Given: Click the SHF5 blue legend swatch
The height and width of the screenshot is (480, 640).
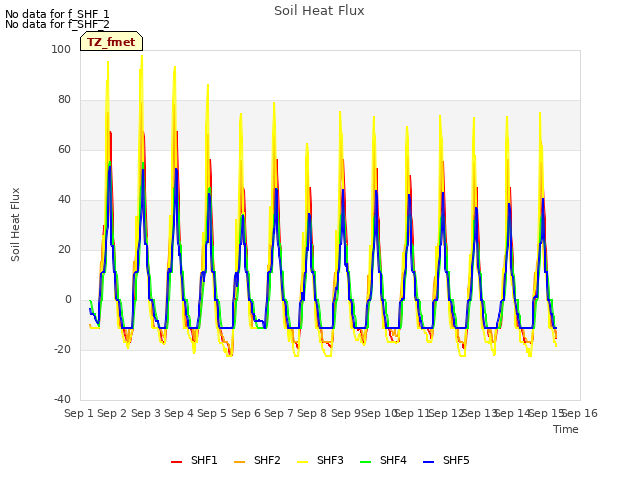Looking at the screenshot, I should [429, 462].
